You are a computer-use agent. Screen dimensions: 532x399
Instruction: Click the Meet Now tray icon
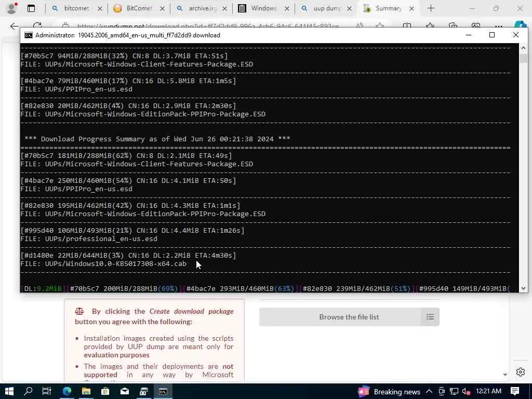(442, 392)
